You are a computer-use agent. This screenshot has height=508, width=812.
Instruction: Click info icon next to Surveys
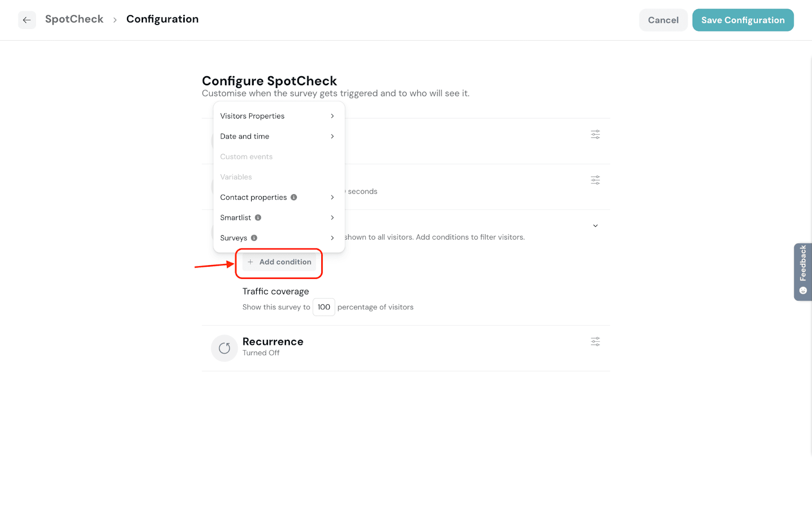tap(254, 238)
